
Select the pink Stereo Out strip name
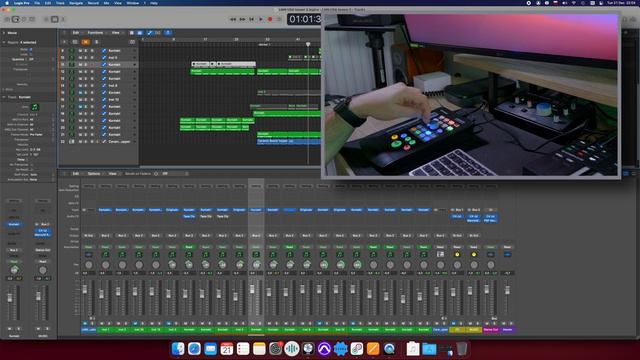coord(491,329)
